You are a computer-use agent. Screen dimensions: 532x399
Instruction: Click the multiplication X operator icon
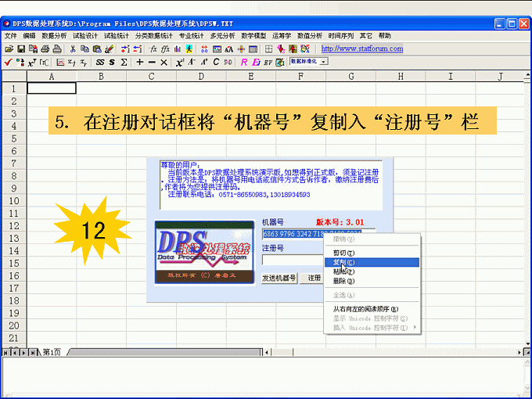click(x=164, y=62)
